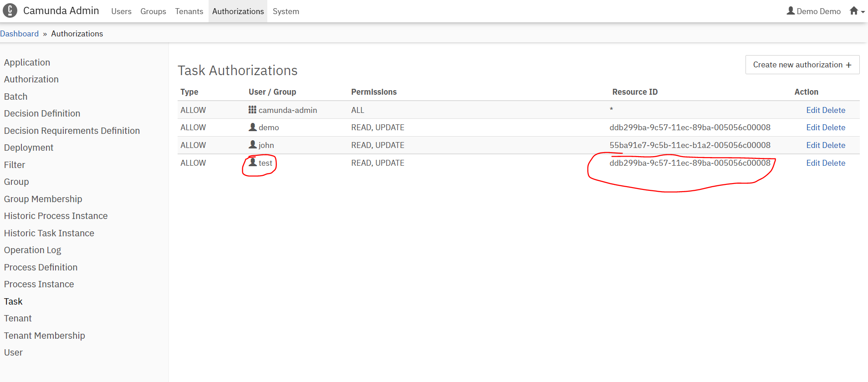868x382 pixels.
Task: Click the Camunda Admin title
Action: 61,10
